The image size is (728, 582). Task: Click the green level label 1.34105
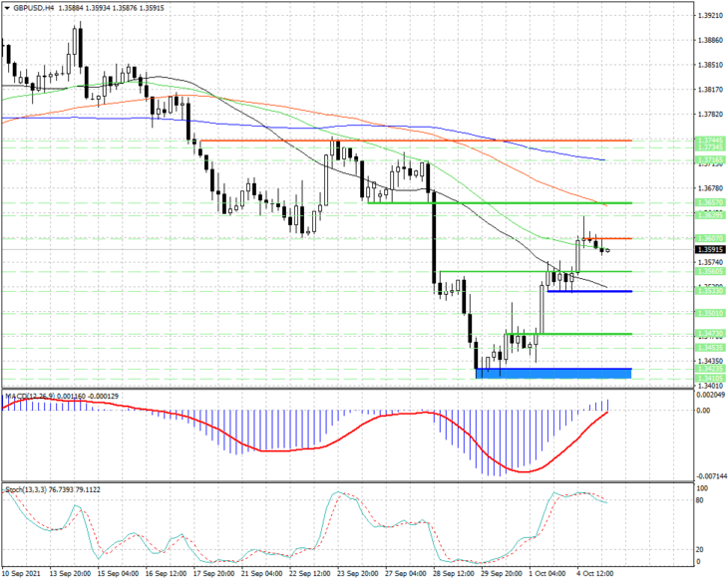[710, 379]
